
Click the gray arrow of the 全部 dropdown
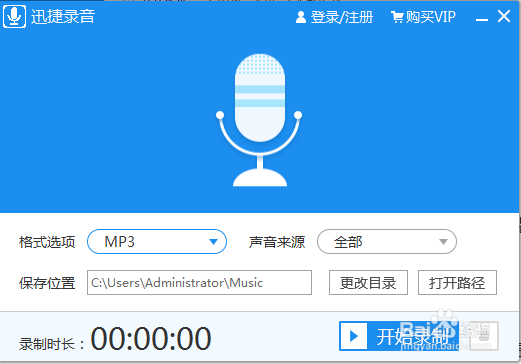pos(443,242)
